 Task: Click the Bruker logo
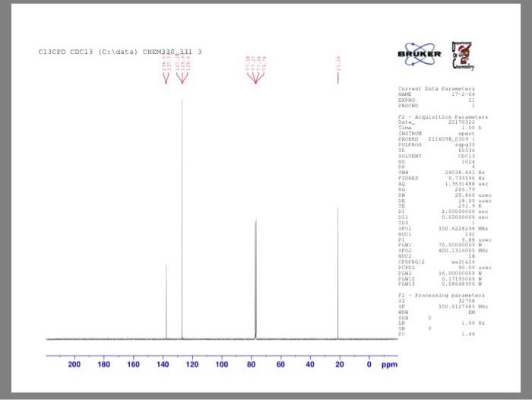tap(420, 54)
